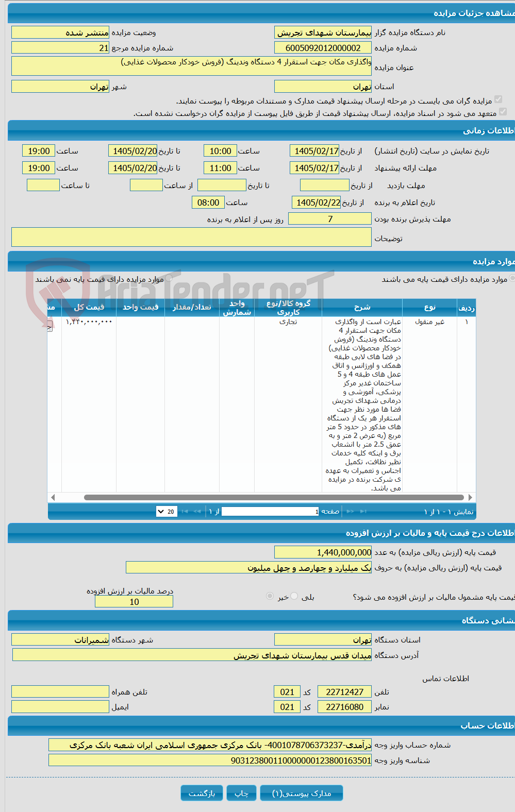Toggle the price proposal via file checkbox
This screenshot has width=515, height=812.
[503, 111]
